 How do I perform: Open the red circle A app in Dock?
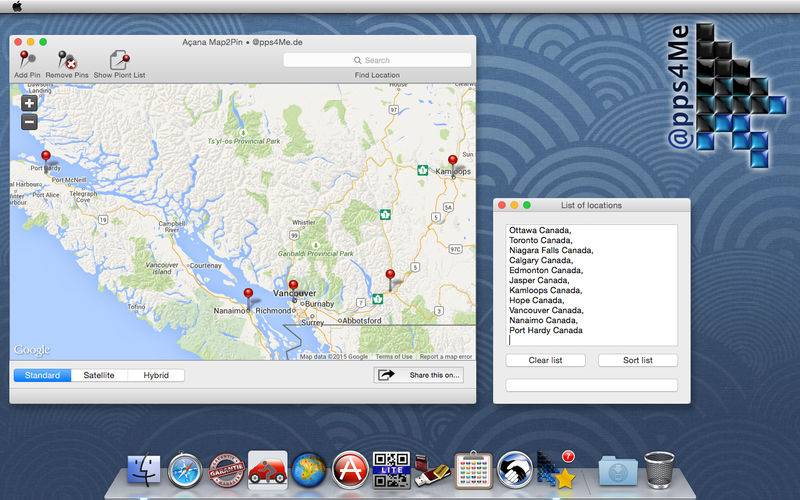coord(350,470)
